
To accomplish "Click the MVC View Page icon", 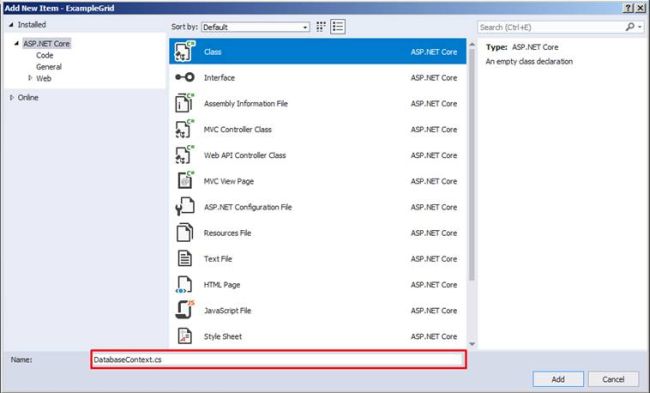I will coord(185,181).
